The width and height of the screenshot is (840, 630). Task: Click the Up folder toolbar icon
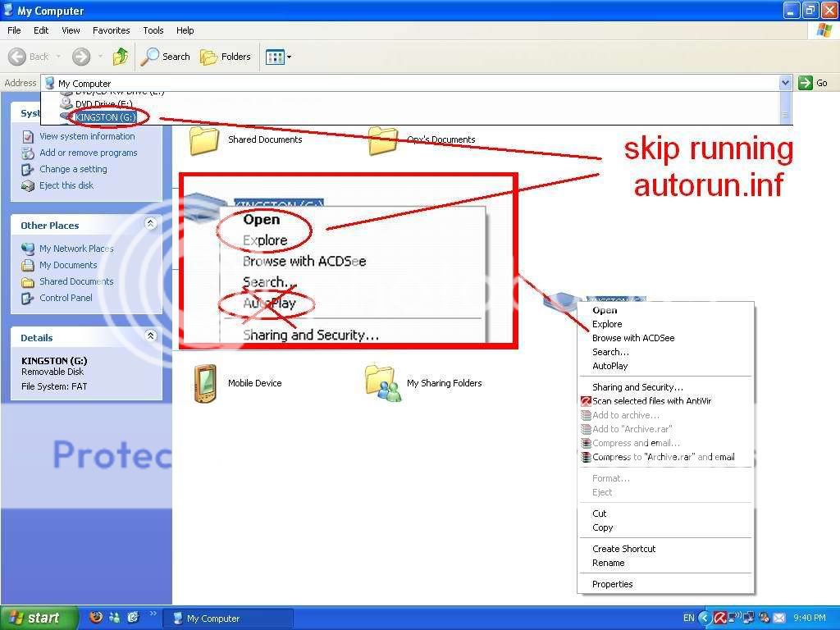[x=121, y=57]
